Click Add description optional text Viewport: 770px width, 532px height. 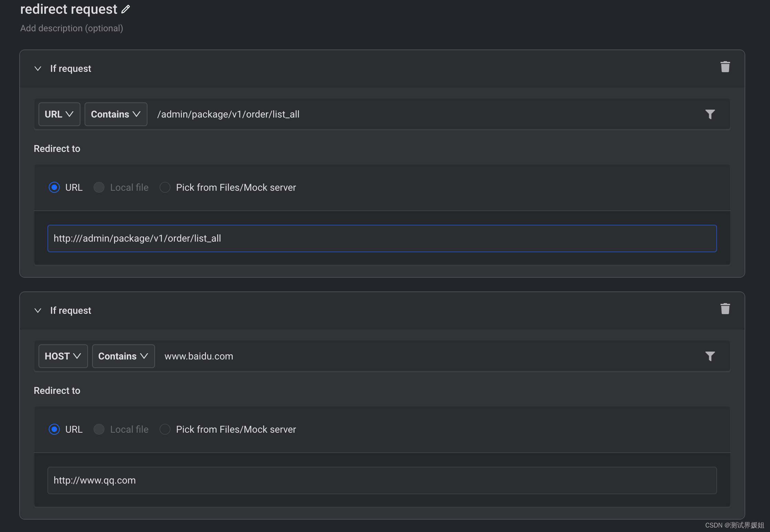click(x=71, y=28)
